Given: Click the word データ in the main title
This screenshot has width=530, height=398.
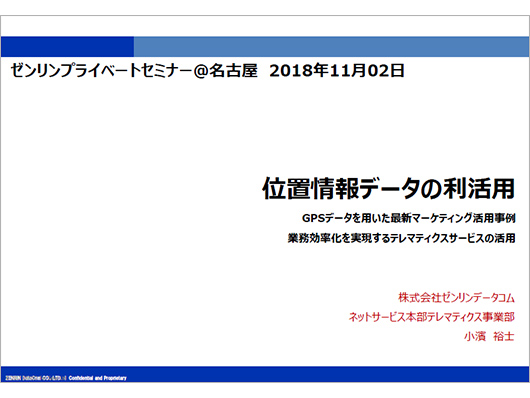Looking at the screenshot, I should 390,188.
